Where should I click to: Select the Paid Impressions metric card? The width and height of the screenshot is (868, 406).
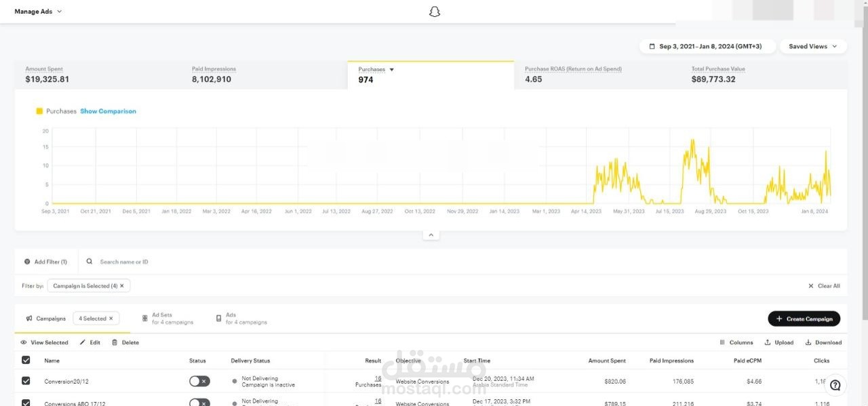264,75
